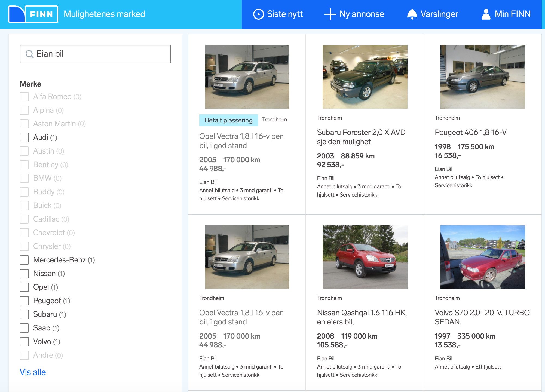Check the Peugeot brand checkbox
Image resolution: width=545 pixels, height=392 pixels.
pos(24,301)
